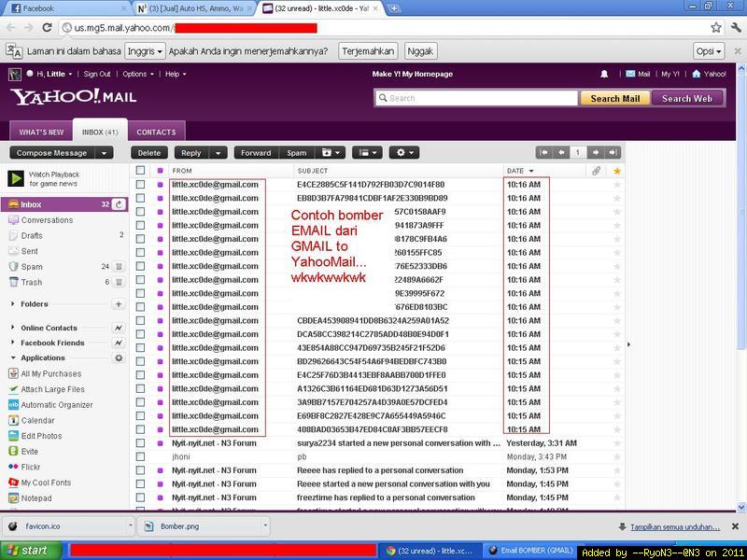
Task: Sort by attachment paperclip column
Action: pyautogui.click(x=596, y=171)
